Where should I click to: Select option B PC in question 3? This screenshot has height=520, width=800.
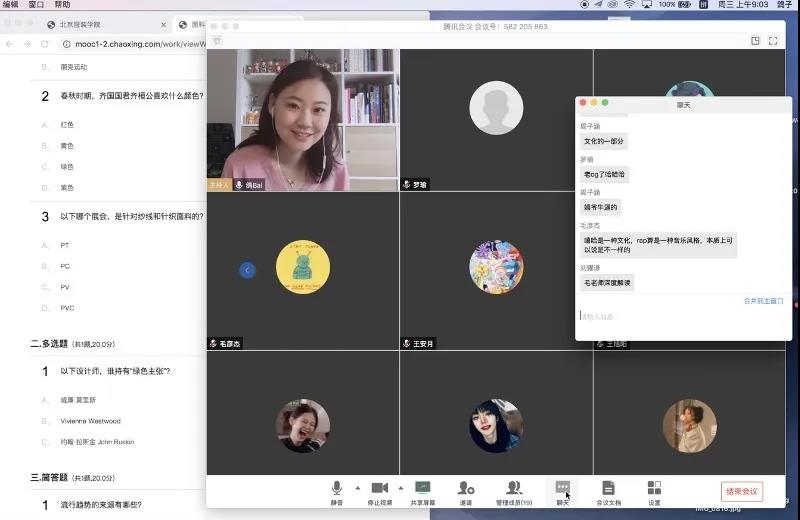click(x=65, y=266)
